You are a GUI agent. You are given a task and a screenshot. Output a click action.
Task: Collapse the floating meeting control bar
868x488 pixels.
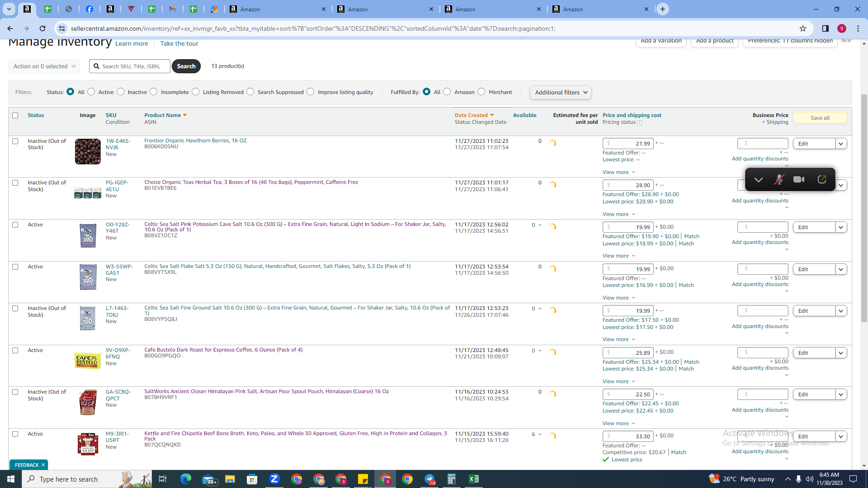[x=759, y=179]
